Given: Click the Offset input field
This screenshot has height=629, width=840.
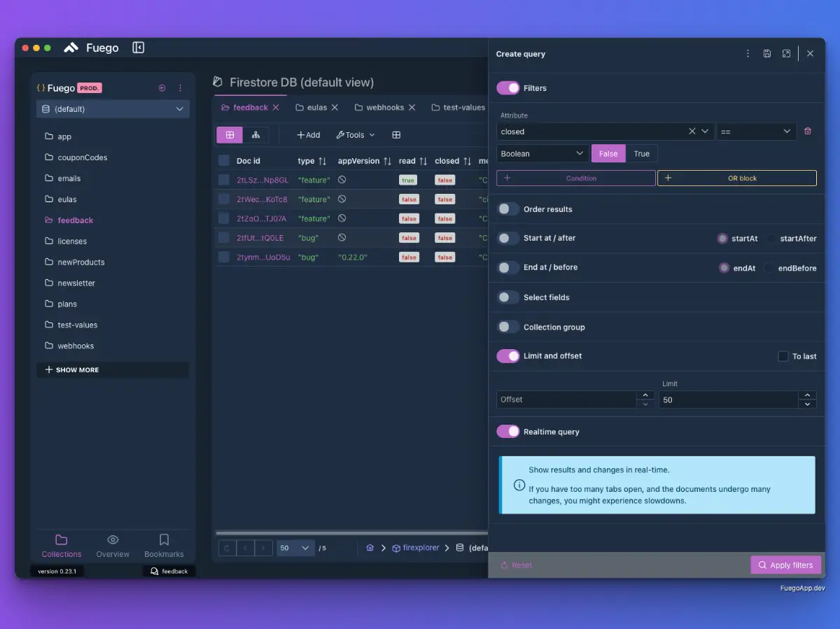Looking at the screenshot, I should point(567,400).
